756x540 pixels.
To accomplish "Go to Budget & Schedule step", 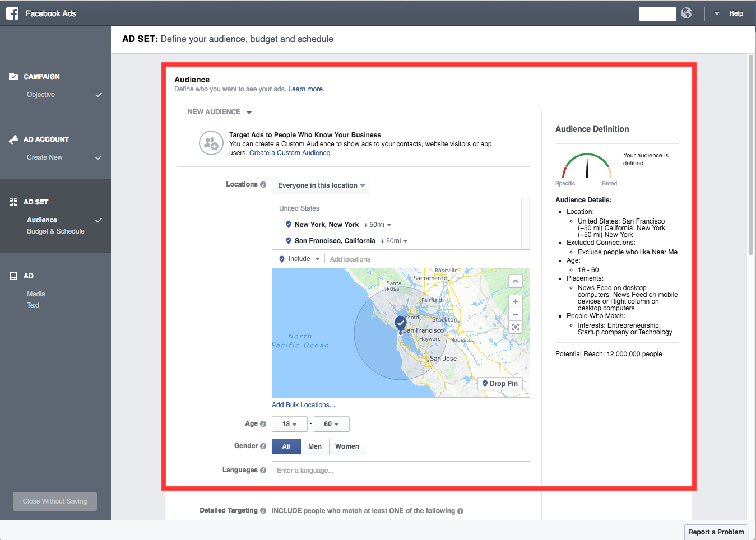I will click(x=55, y=231).
